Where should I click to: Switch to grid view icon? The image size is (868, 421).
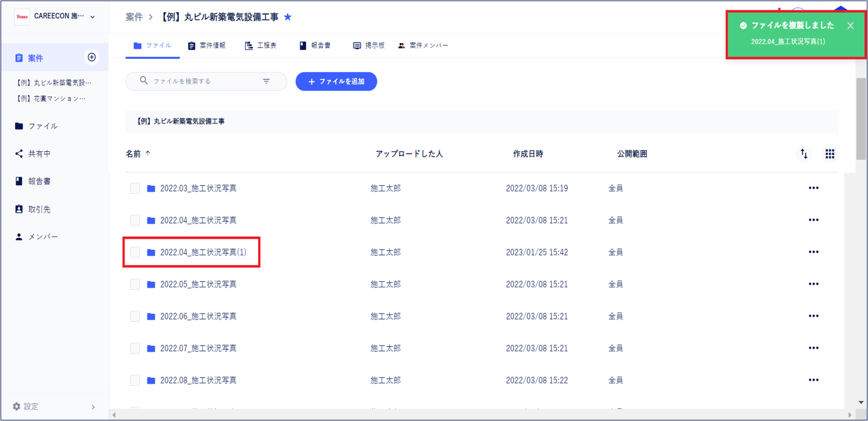tap(830, 154)
